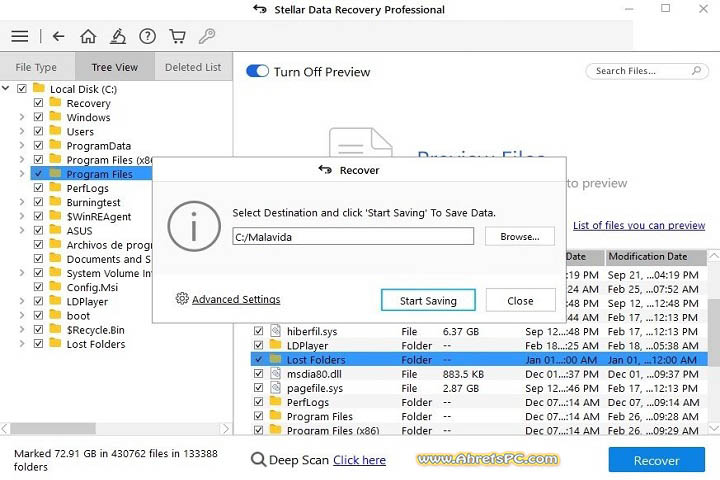Click the microscope tools icon
The width and height of the screenshot is (720, 480).
pos(118,36)
